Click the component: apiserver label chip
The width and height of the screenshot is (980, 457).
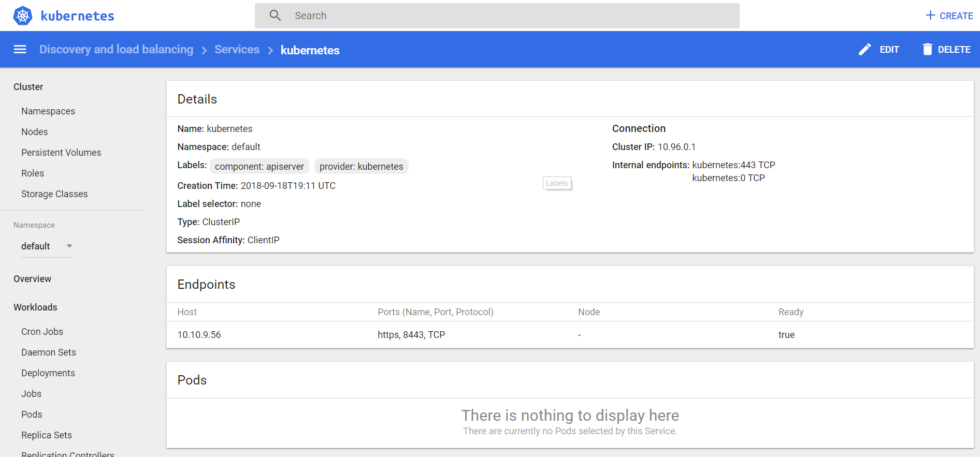tap(260, 166)
